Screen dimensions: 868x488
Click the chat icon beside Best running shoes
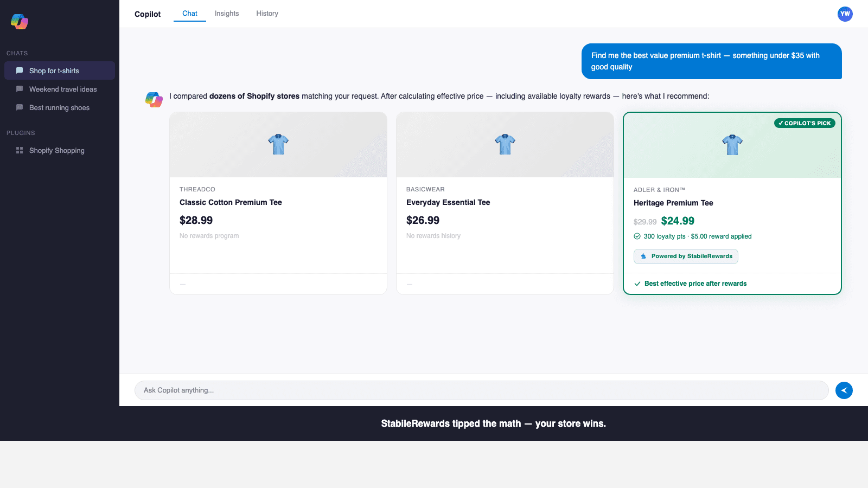[20, 107]
